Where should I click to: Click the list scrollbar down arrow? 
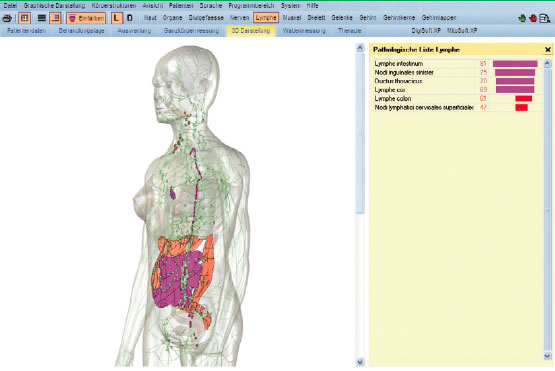click(547, 356)
